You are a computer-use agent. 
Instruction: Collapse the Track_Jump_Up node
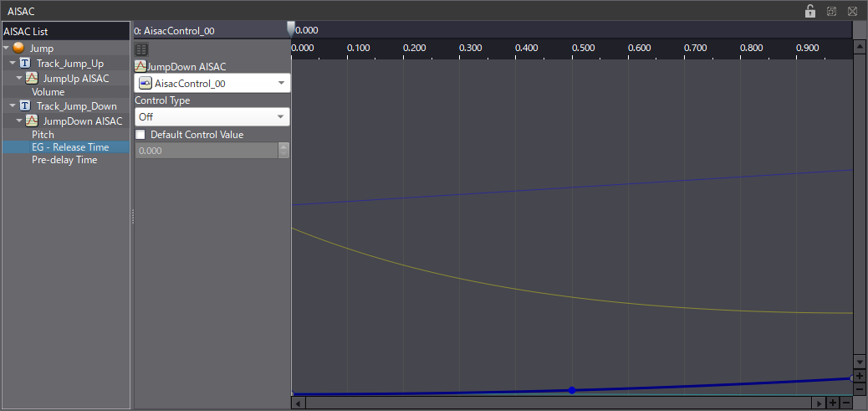pyautogui.click(x=13, y=63)
